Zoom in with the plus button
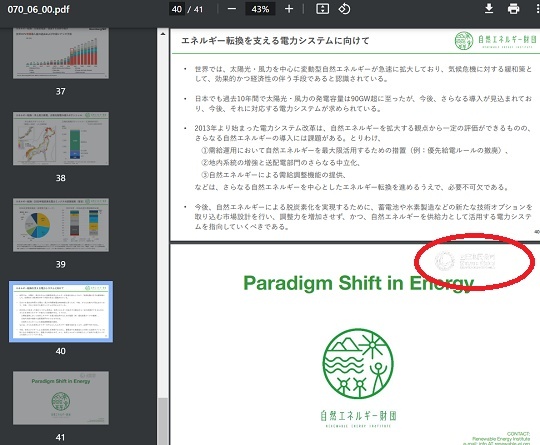 tap(289, 9)
